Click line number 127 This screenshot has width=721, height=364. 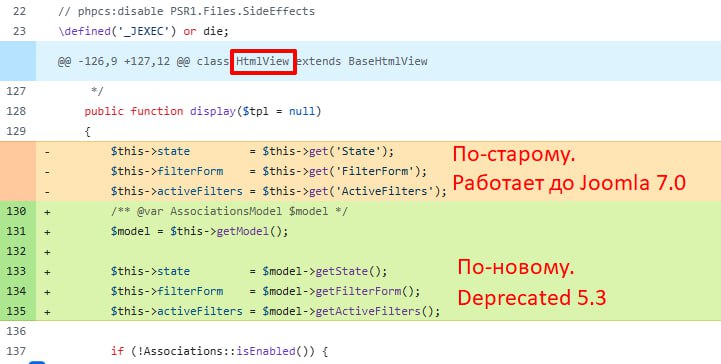(16, 91)
